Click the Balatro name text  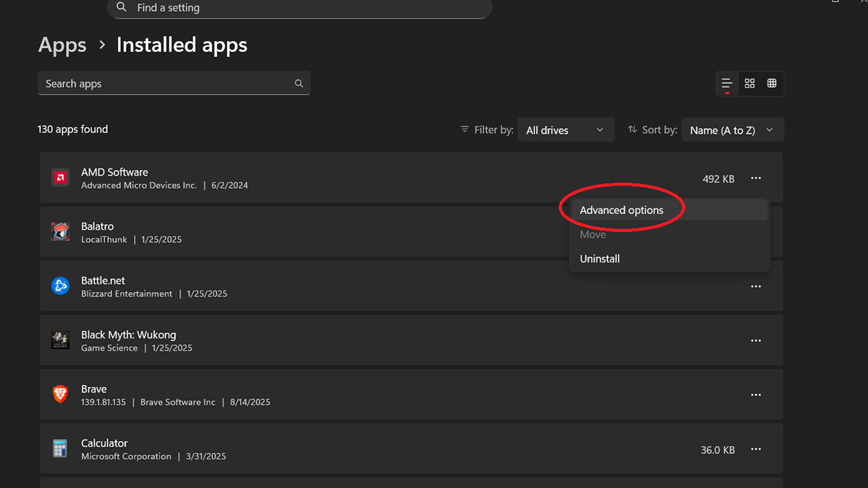pyautogui.click(x=98, y=226)
